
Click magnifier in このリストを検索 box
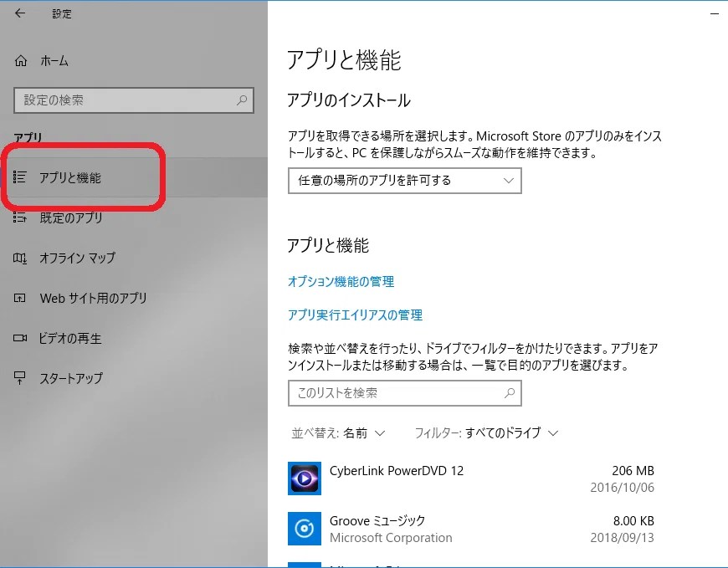coord(510,393)
